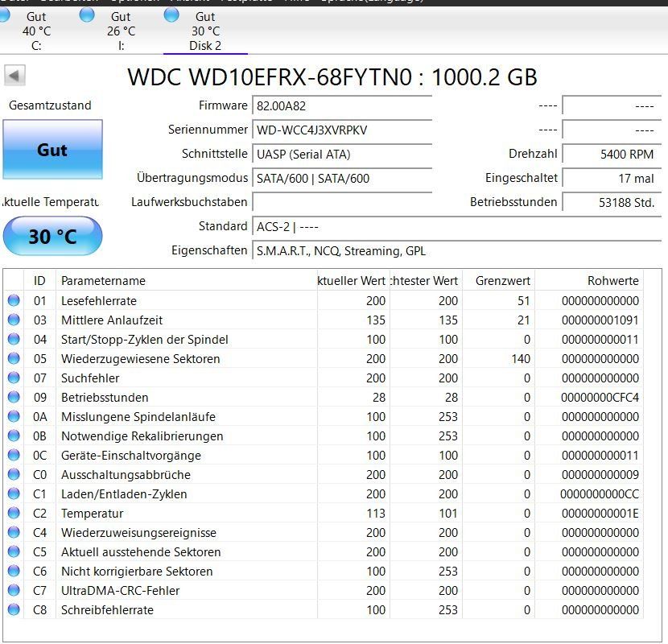Click the 'Gesamtzustand' label
Screen dimensions: 668x644
pyautogui.click(x=50, y=105)
